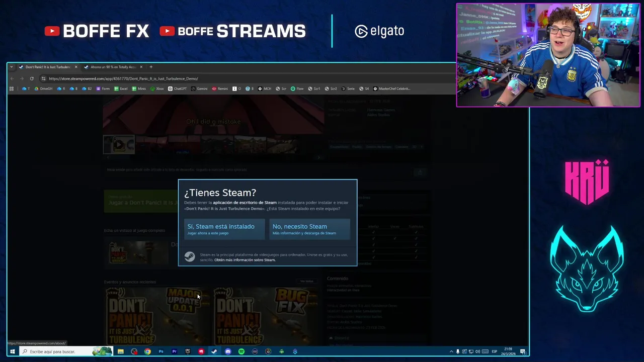
Task: Open the S4 bookmark
Action: (x=364, y=88)
